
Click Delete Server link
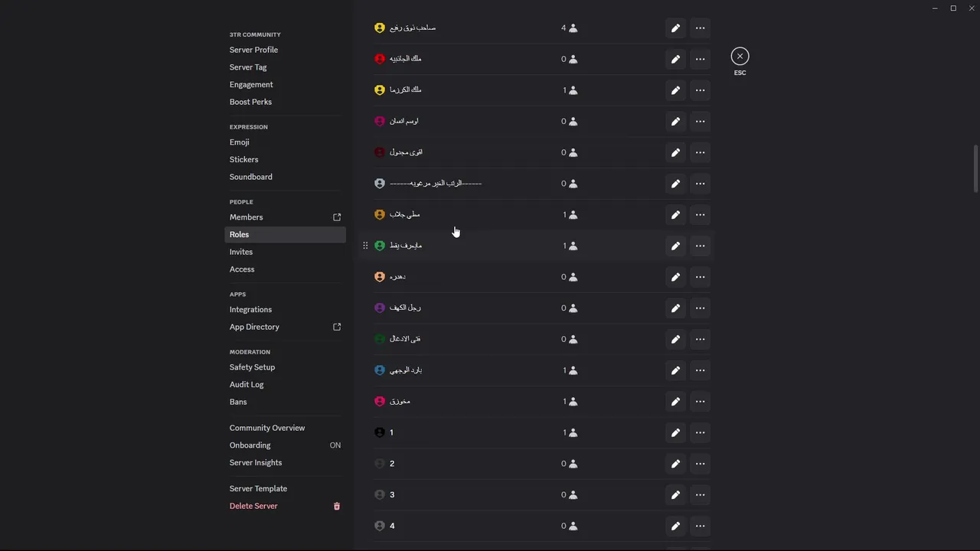click(x=253, y=506)
